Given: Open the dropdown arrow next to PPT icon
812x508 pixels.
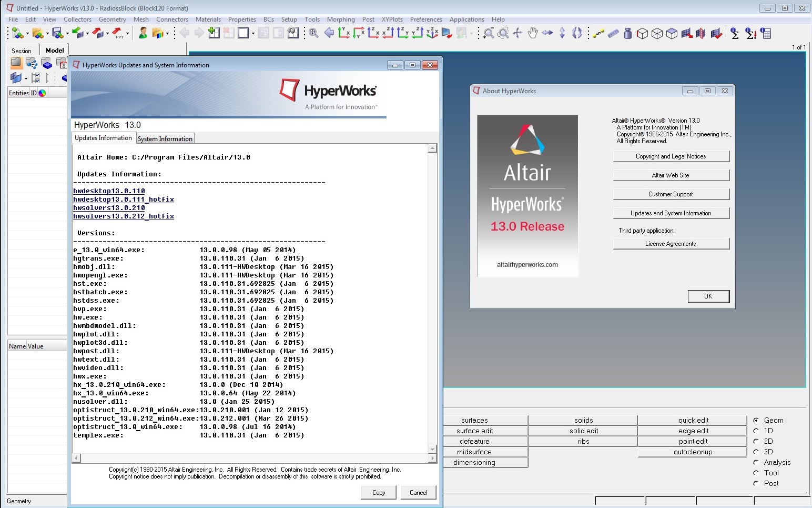Looking at the screenshot, I should pyautogui.click(x=128, y=34).
